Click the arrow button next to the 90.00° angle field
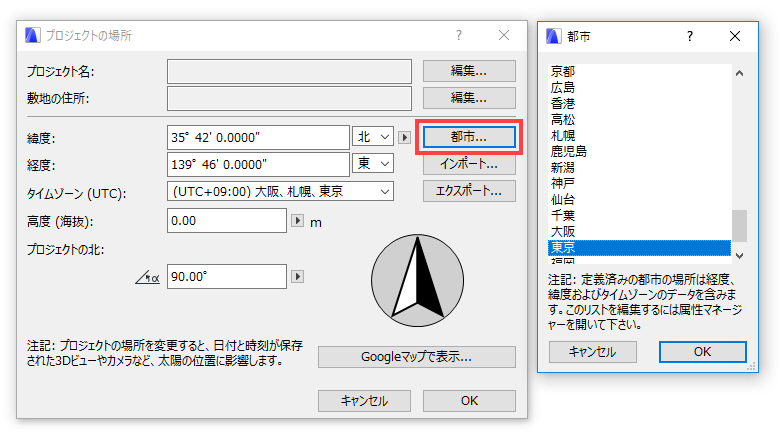The image size is (784, 436). click(298, 276)
